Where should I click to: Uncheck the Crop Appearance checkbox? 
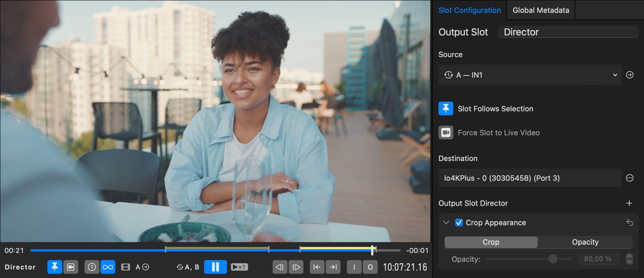(x=459, y=223)
